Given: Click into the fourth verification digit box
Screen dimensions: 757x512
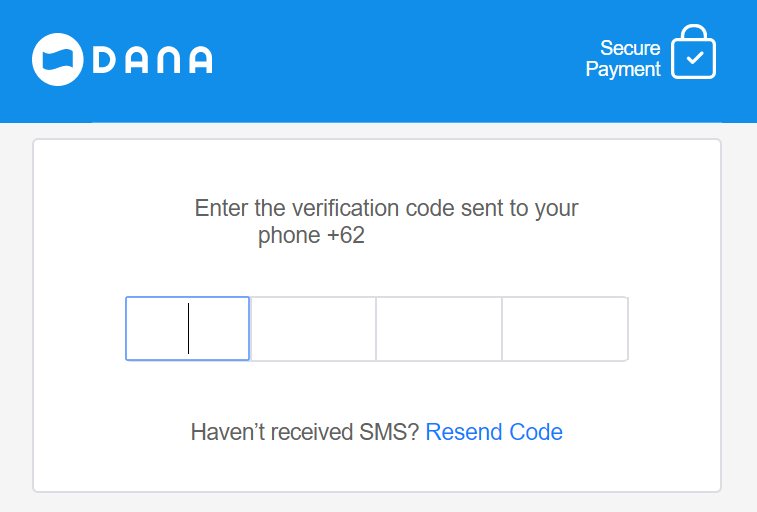Looking at the screenshot, I should pos(565,328).
